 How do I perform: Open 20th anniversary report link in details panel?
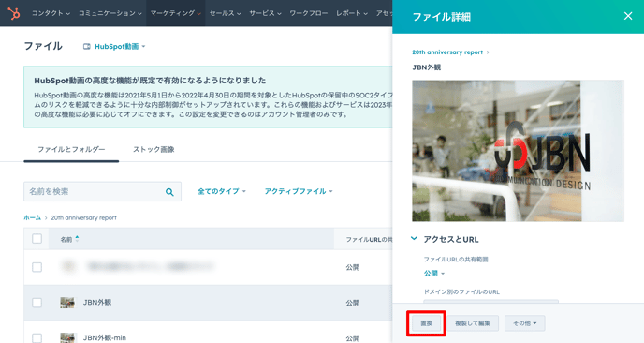click(447, 52)
